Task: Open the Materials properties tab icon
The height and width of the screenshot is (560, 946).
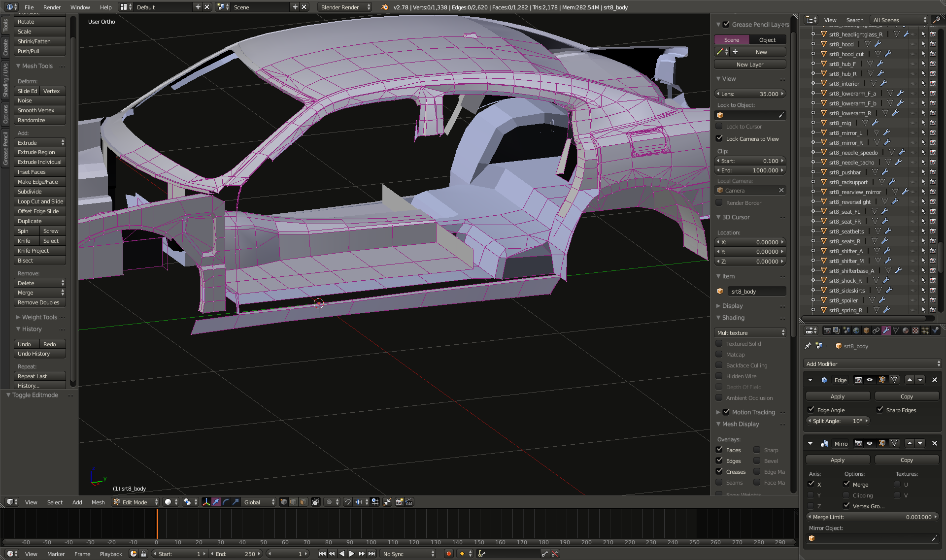Action: pyautogui.click(x=906, y=330)
